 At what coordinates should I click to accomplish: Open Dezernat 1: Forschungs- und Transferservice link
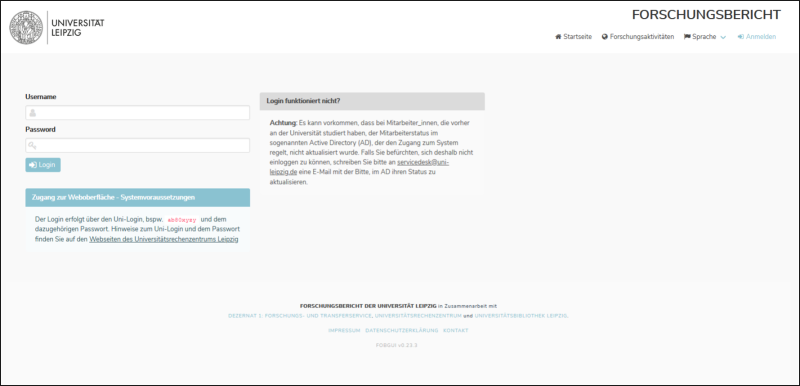click(300, 316)
